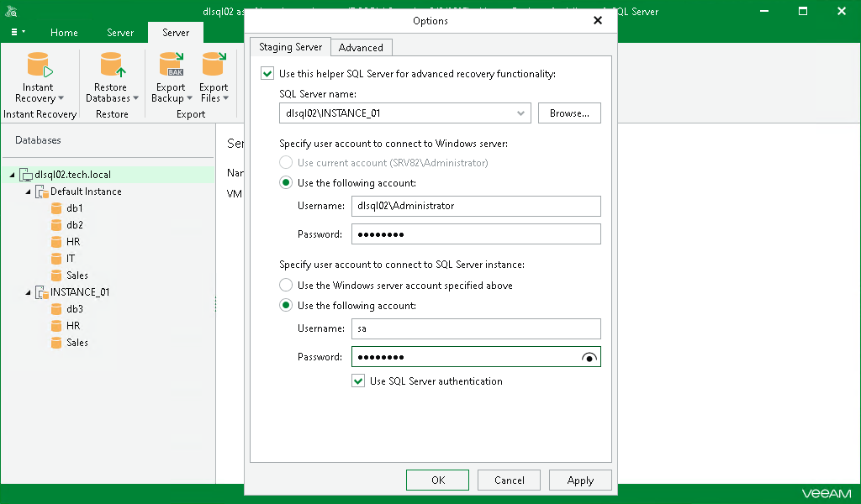The image size is (861, 504).
Task: Collapse the INSTANCE_01 tree node
Action: [29, 292]
